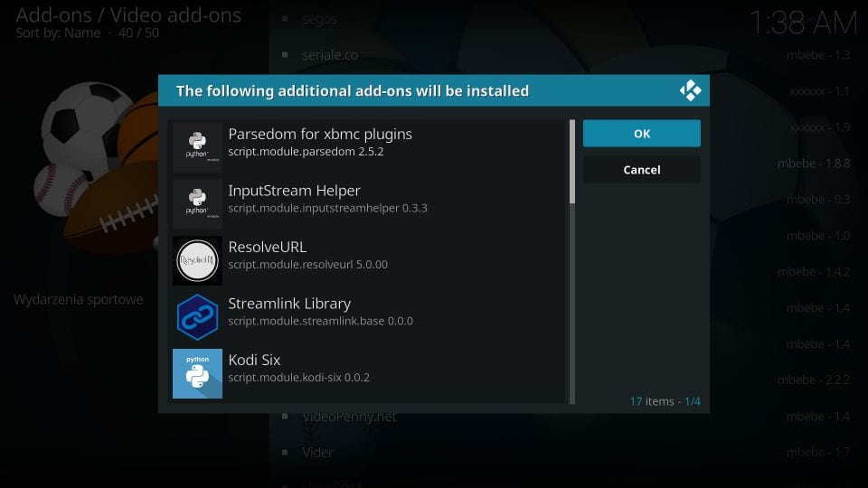Viewport: 868px width, 488px height.
Task: Select 'seriale.co' in background add-on list
Action: 330,55
